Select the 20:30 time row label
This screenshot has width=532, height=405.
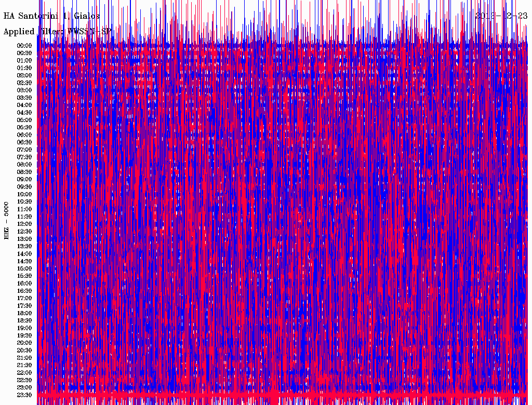(x=24, y=350)
